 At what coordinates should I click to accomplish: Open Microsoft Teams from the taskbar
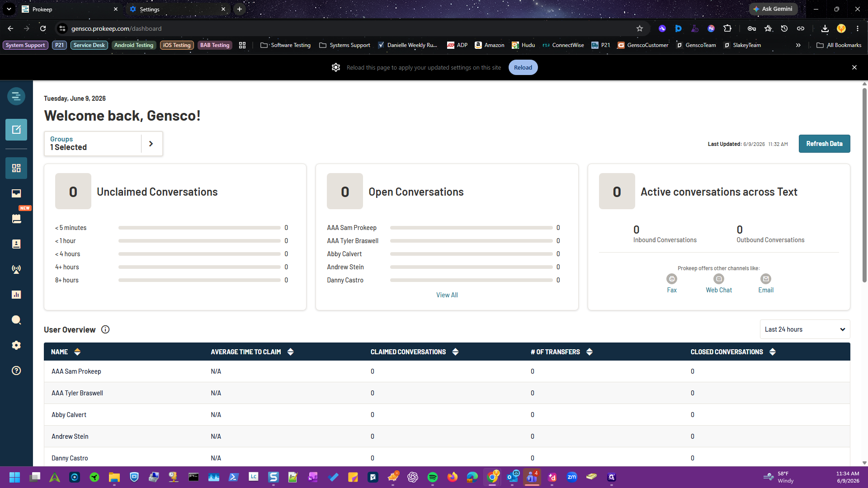click(532, 477)
